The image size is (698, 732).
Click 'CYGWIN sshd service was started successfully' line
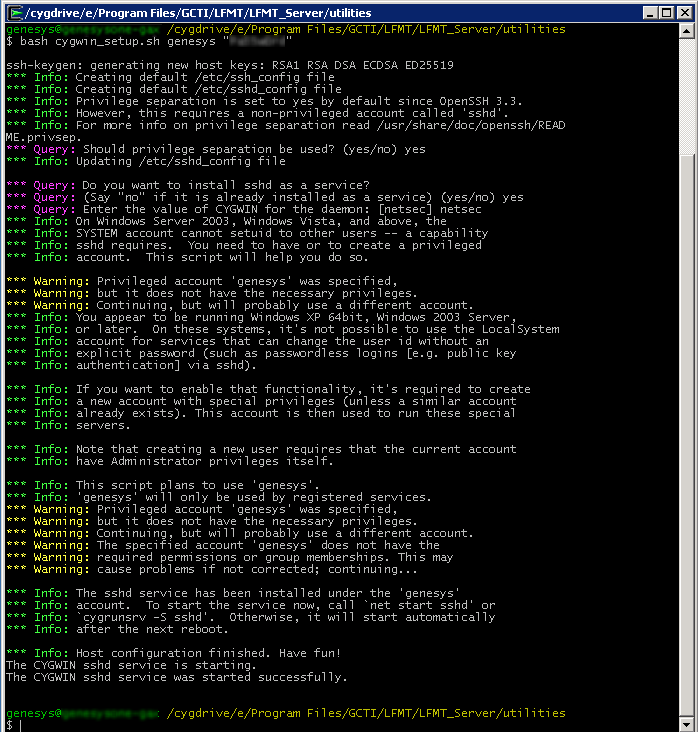tap(176, 677)
